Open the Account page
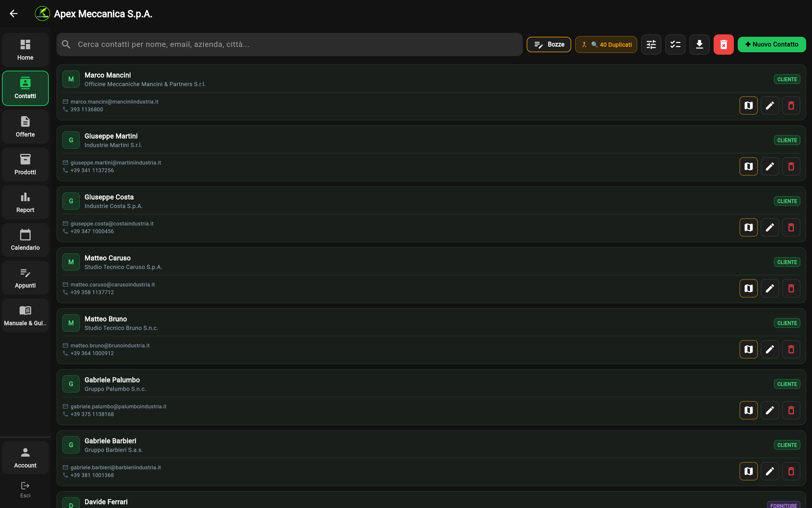The height and width of the screenshot is (508, 812). (x=25, y=458)
